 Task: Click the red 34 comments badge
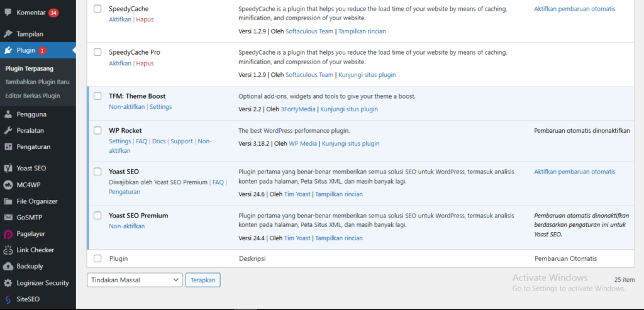coord(53,13)
